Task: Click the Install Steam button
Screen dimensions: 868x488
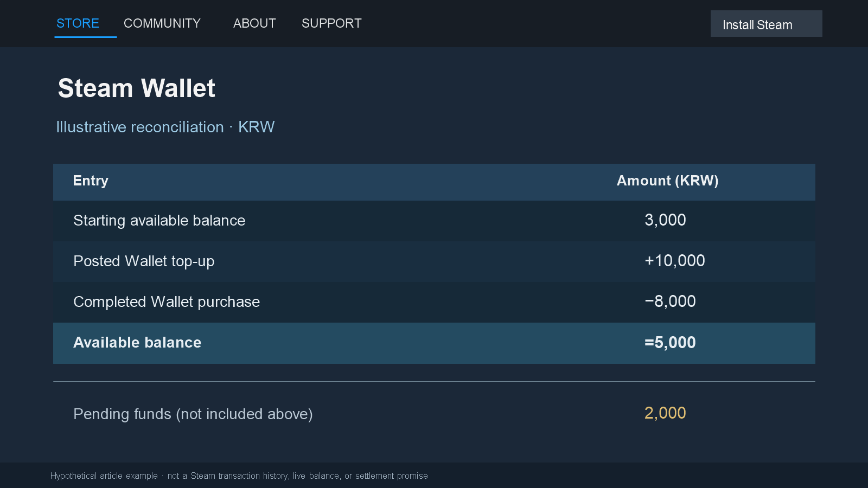Action: pyautogui.click(x=766, y=24)
